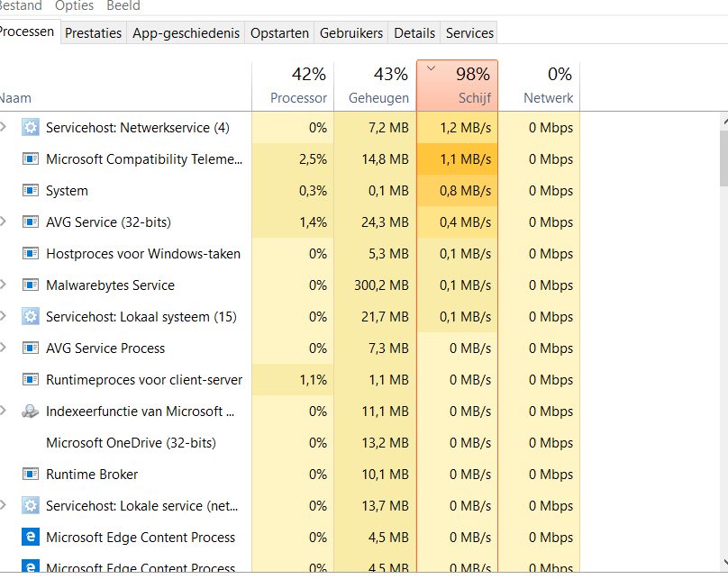Open the Opstarten tab
This screenshot has width=728, height=579.
(x=279, y=33)
